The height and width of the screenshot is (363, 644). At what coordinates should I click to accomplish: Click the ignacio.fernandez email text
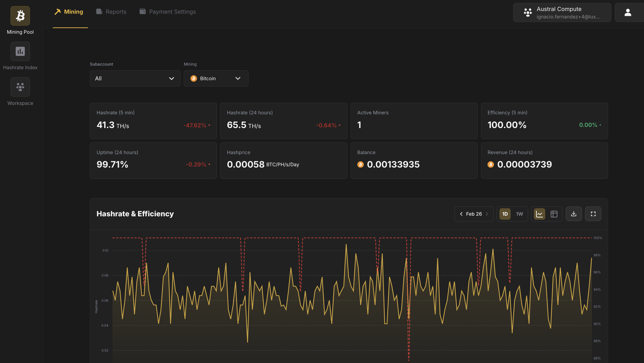tap(568, 17)
